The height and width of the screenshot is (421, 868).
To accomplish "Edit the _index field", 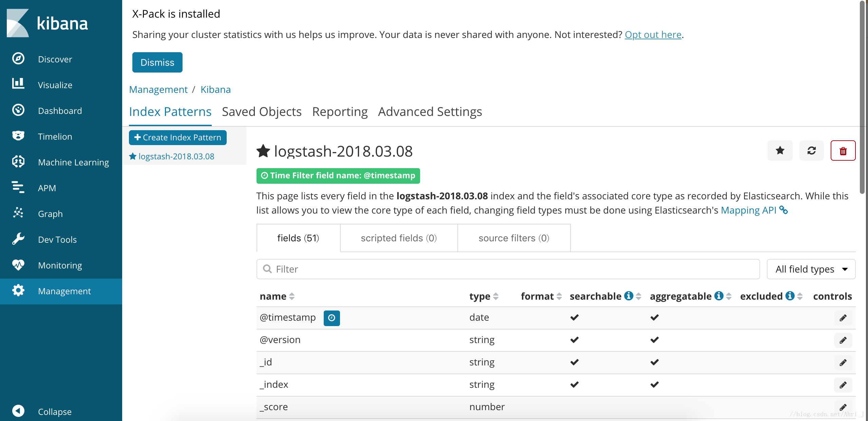I will tap(843, 385).
